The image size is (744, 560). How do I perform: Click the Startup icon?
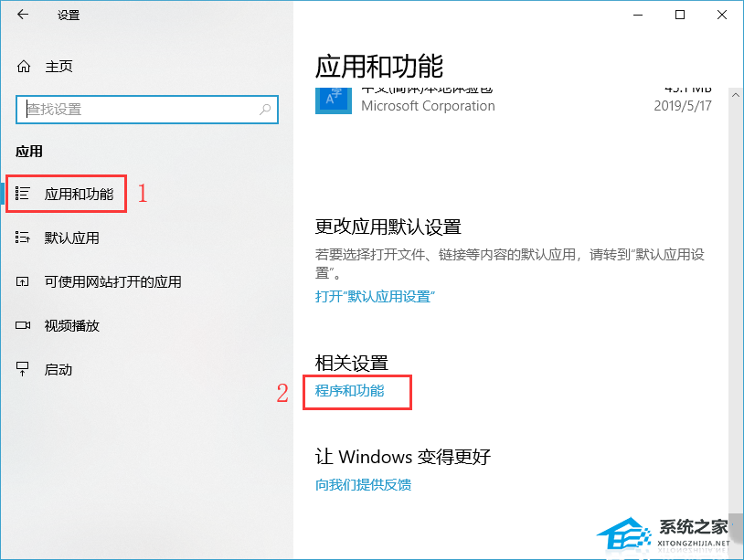point(22,369)
